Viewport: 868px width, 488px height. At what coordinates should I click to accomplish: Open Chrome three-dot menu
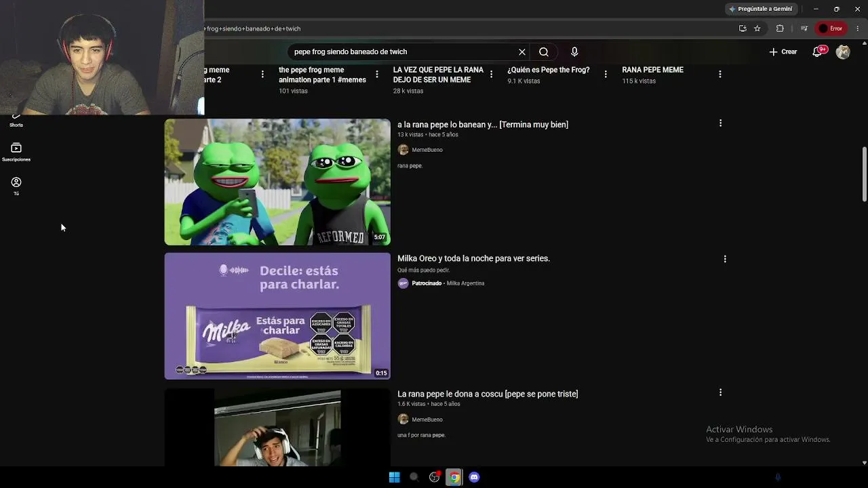coord(858,28)
